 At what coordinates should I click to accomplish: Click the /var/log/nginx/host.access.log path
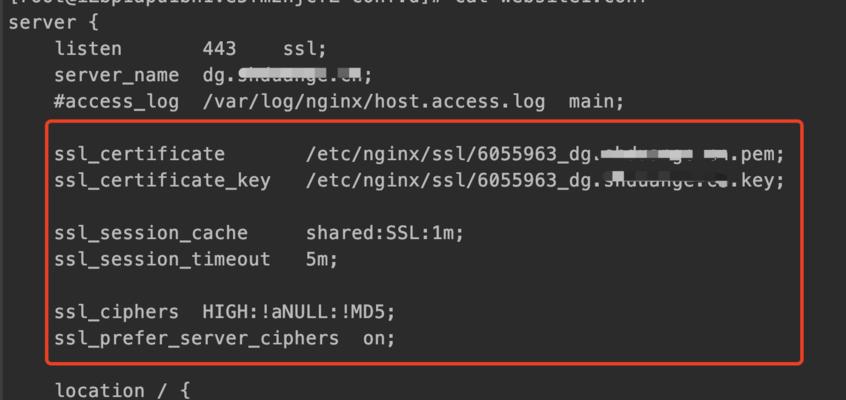[x=374, y=101]
